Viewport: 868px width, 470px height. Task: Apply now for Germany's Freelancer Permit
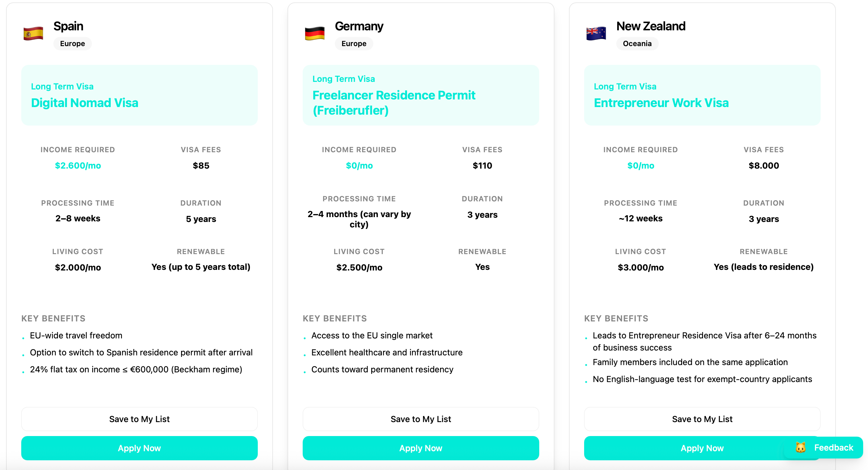click(x=421, y=448)
